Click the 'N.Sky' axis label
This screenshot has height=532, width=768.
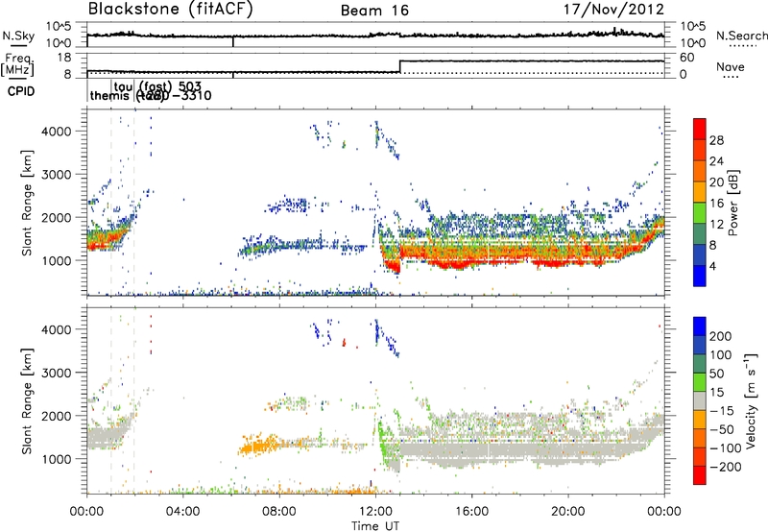pos(18,36)
